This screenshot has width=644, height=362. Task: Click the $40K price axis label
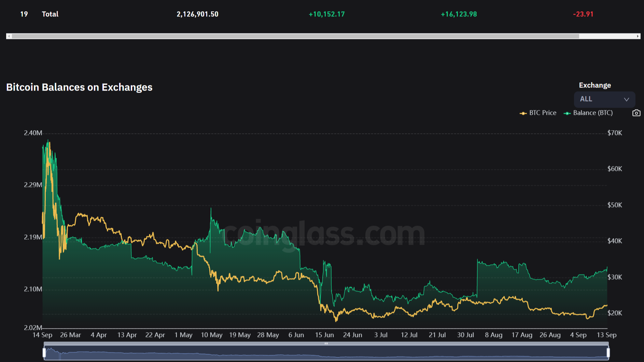coord(615,241)
